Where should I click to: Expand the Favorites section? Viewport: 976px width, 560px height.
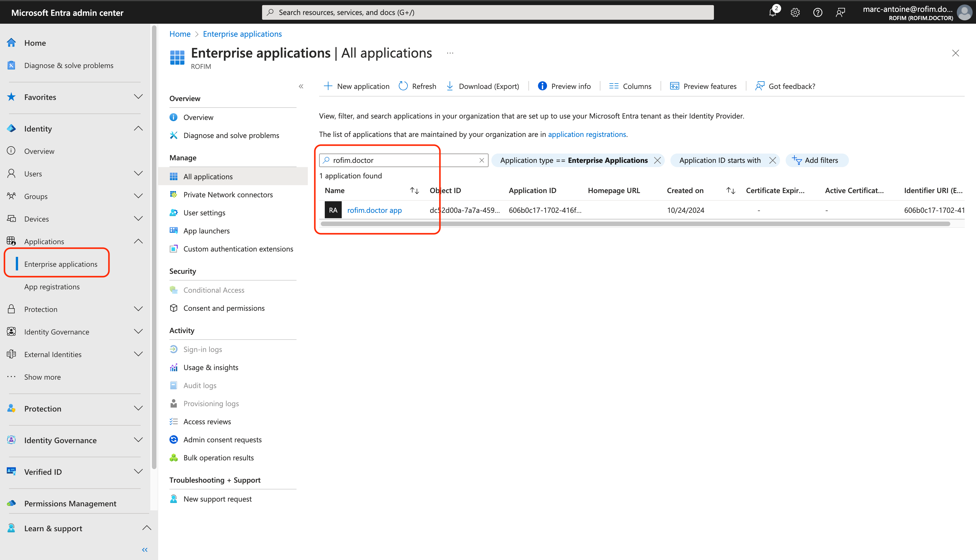[x=138, y=97]
